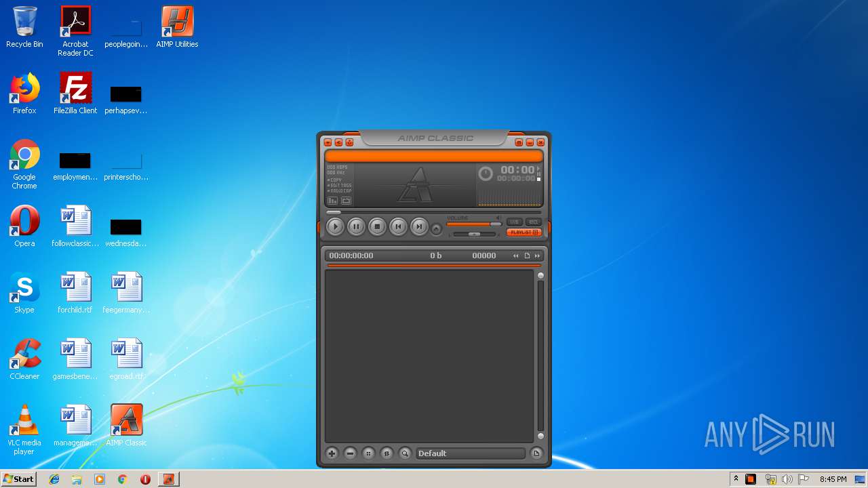Select the Recycle Bin icon
This screenshot has width=868, height=488.
pos(24,28)
